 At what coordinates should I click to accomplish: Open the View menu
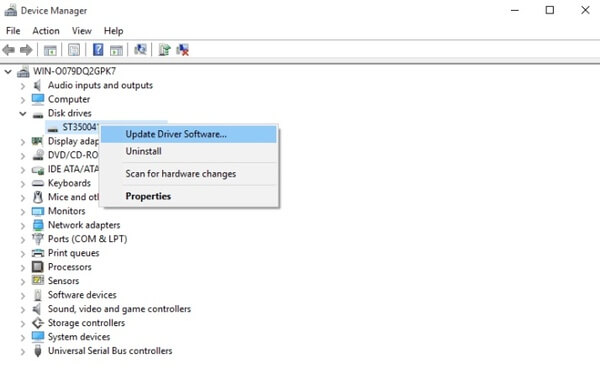click(82, 31)
